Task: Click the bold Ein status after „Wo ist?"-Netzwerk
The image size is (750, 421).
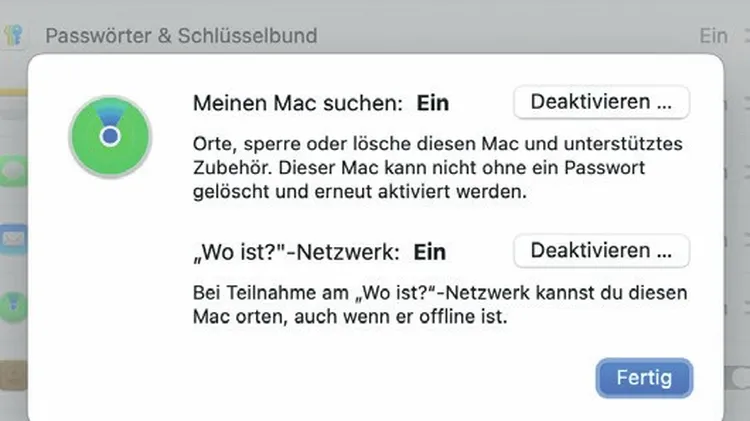Action: (x=430, y=252)
